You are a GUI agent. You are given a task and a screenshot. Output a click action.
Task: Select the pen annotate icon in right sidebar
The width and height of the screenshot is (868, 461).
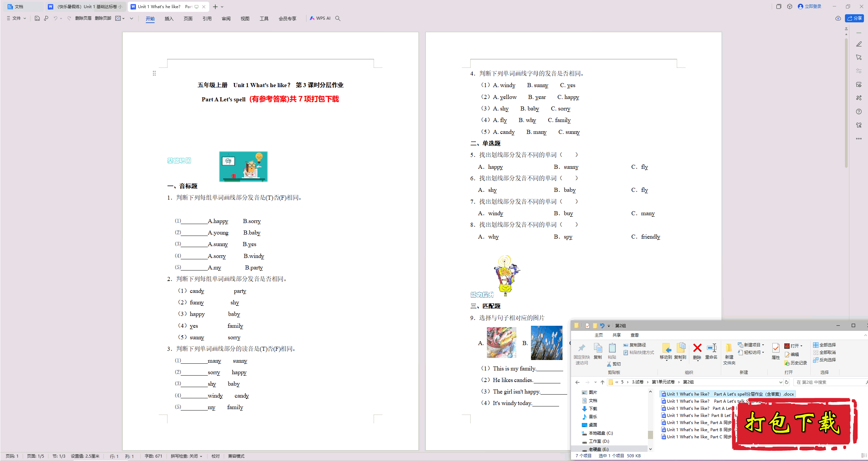coord(859,44)
